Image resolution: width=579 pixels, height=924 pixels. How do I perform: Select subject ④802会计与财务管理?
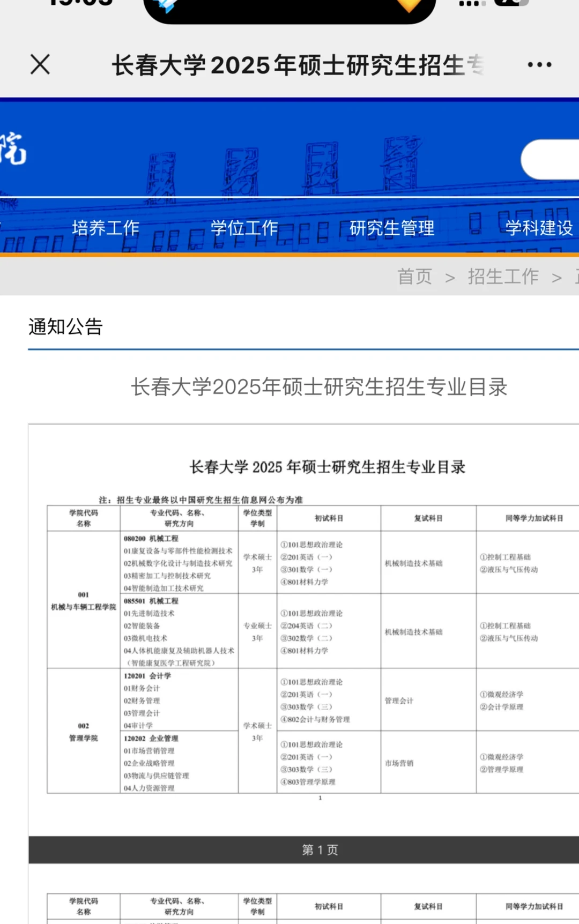pos(315,719)
